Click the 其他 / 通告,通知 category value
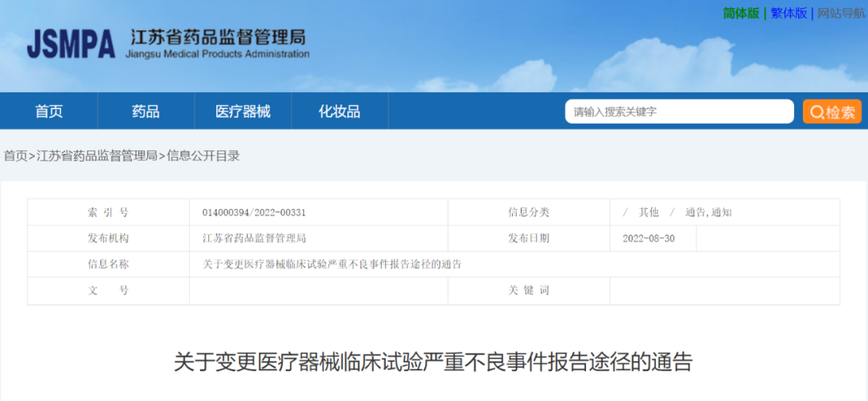Image resolution: width=868 pixels, height=401 pixels. (x=678, y=213)
